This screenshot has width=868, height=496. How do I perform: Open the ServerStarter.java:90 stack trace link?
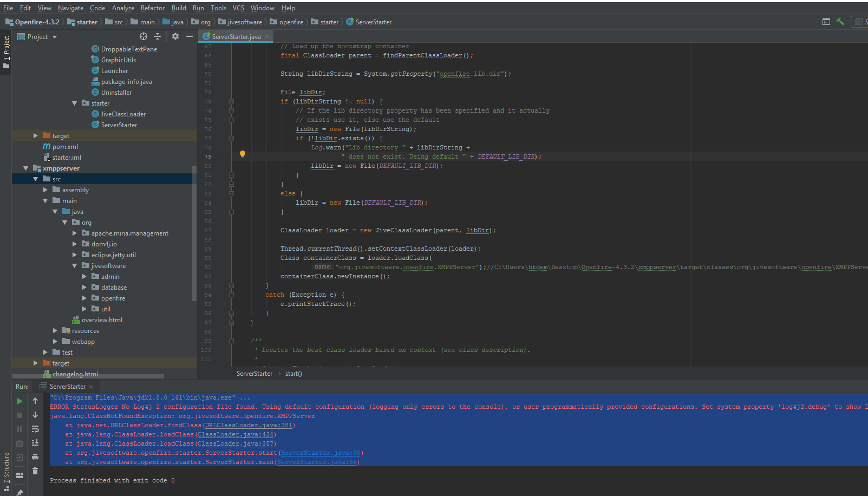click(x=321, y=453)
